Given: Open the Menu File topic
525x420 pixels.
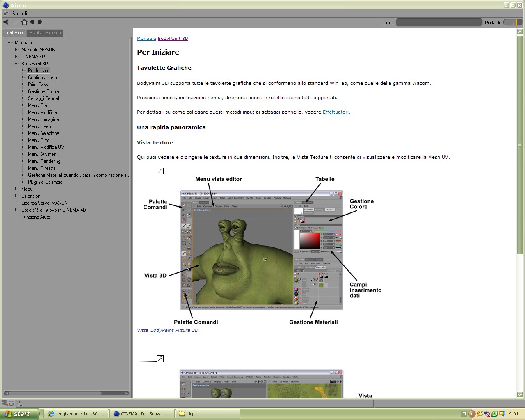Looking at the screenshot, I should click(x=37, y=105).
